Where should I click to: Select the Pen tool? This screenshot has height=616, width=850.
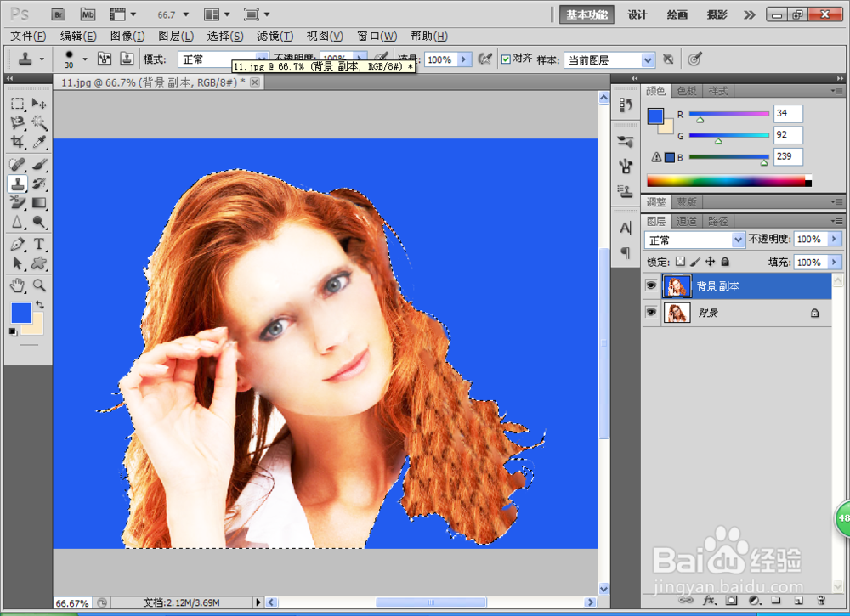pyautogui.click(x=17, y=245)
